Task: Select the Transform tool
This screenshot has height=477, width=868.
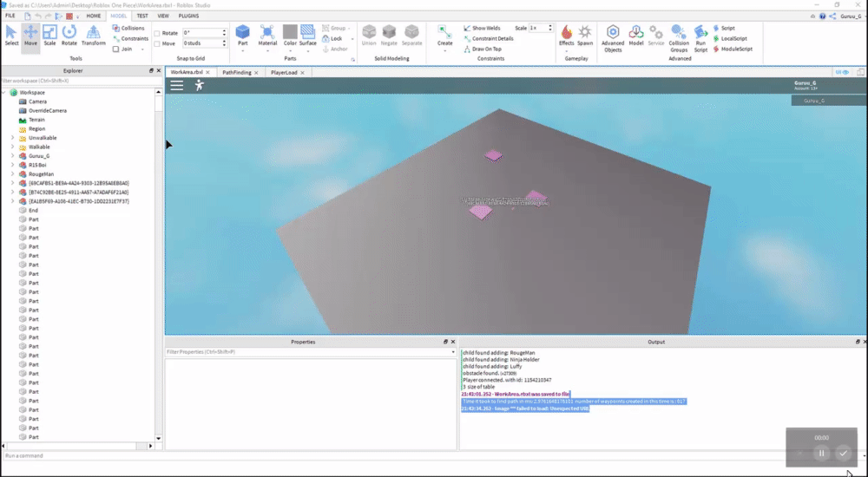Action: coord(94,36)
